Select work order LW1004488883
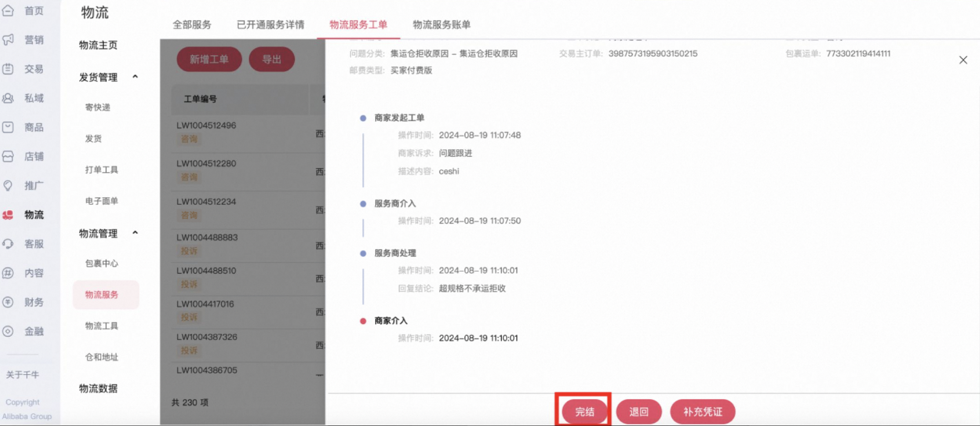 [207, 237]
